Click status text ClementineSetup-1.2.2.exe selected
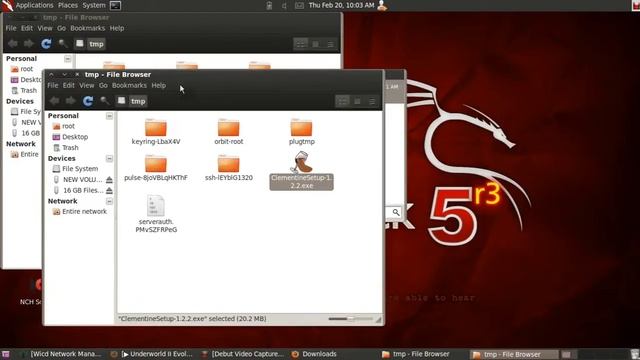The image size is (640, 360). tap(192, 319)
